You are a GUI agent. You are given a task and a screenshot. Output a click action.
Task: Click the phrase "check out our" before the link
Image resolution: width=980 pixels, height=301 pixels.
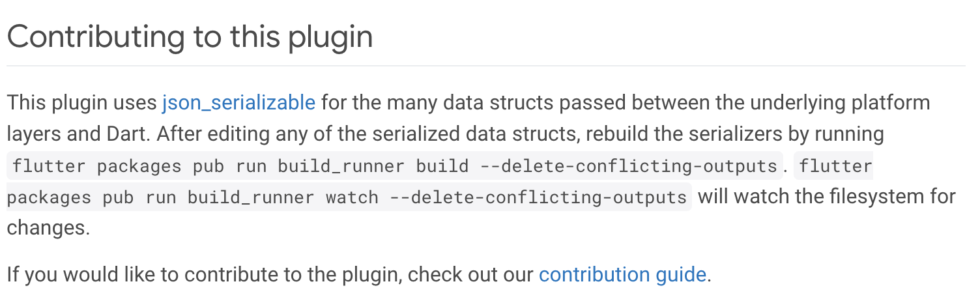[470, 274]
